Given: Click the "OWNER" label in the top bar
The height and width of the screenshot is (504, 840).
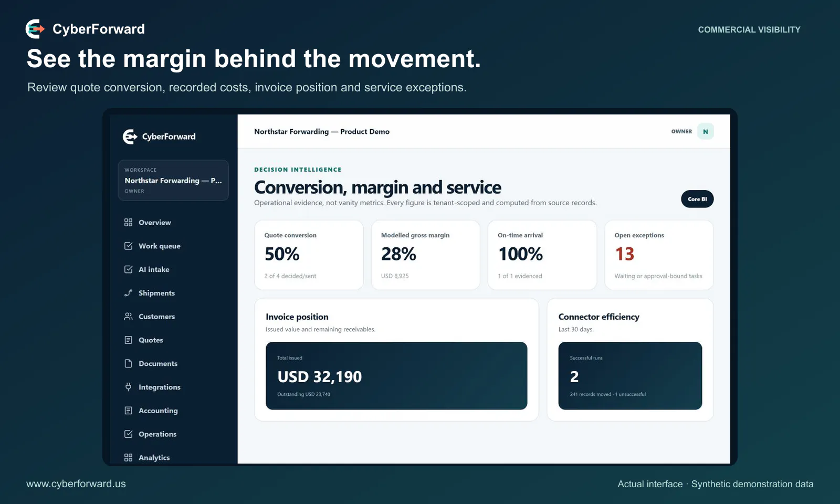Looking at the screenshot, I should tap(681, 132).
